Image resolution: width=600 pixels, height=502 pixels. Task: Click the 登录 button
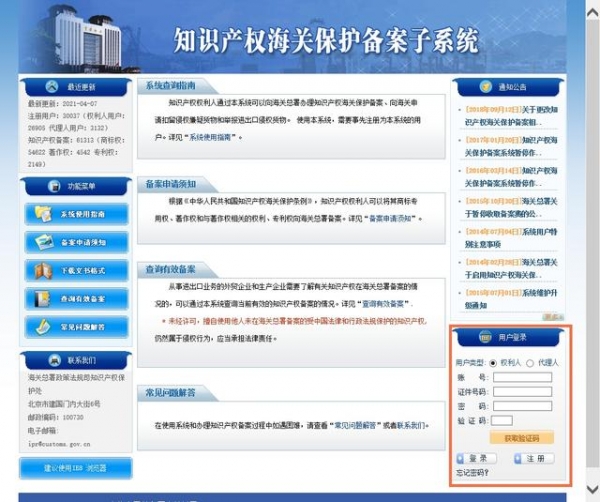(477, 458)
